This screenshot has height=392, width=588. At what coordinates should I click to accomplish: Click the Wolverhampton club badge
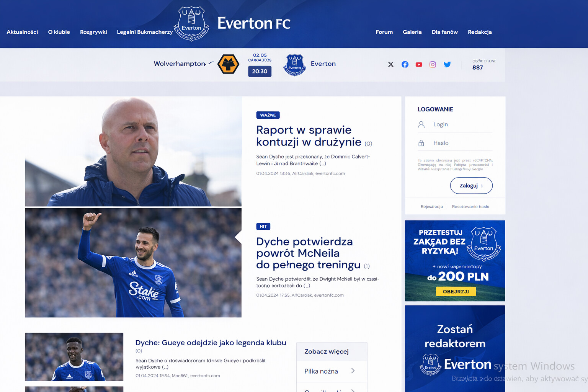(229, 64)
